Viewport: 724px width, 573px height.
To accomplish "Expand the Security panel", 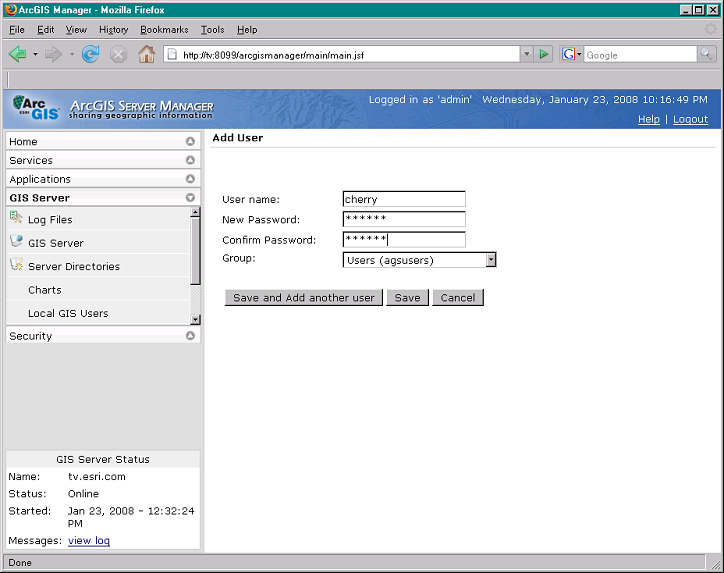I will (x=190, y=336).
